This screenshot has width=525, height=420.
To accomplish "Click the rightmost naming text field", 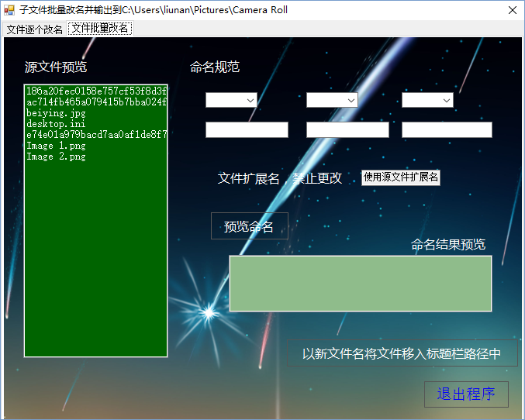I will 447,130.
